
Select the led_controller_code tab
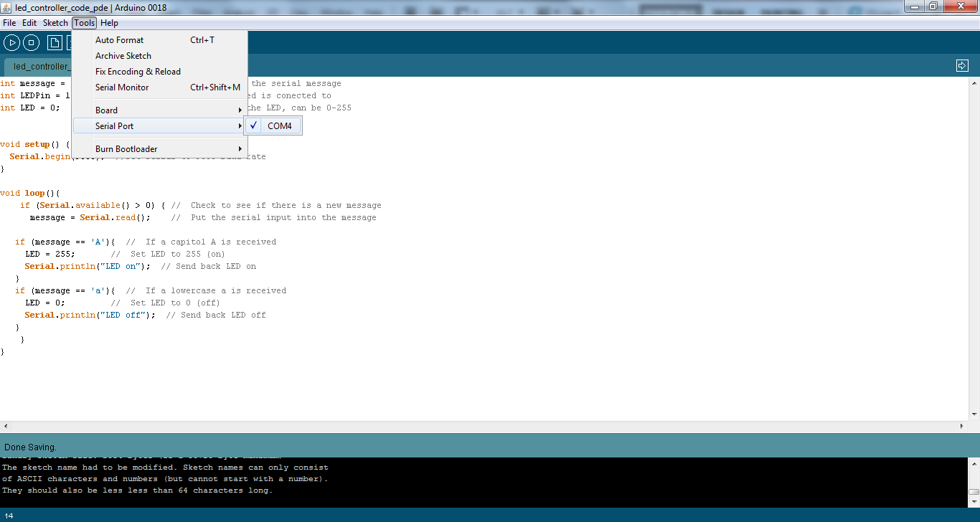pos(41,66)
